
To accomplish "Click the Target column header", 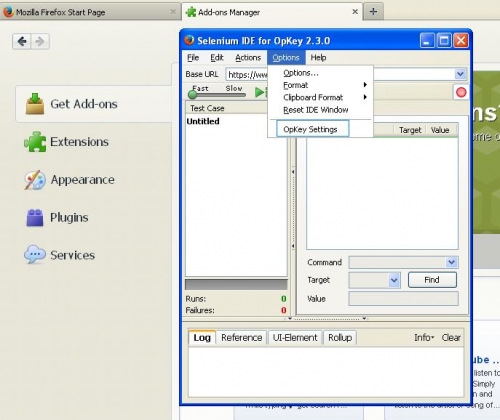I will pyautogui.click(x=410, y=130).
